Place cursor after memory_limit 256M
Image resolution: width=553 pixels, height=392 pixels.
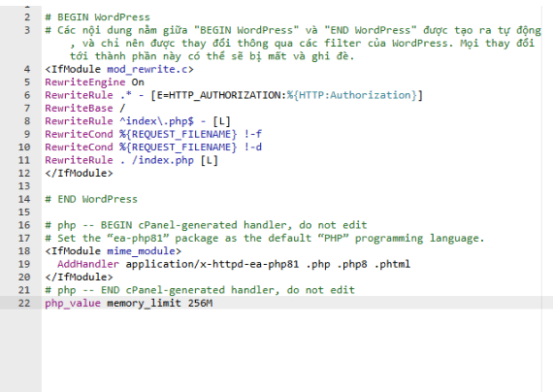[213, 303]
